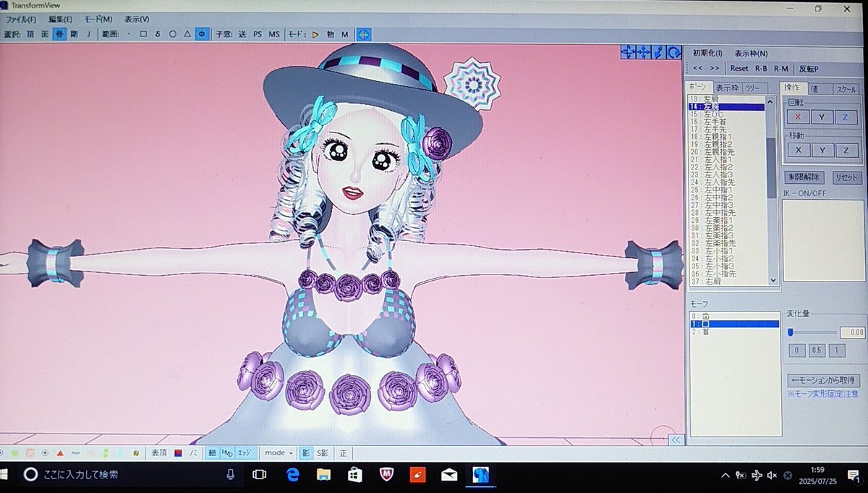The image size is (868, 493).
Task: Toggle joint selection J
Action: (x=89, y=34)
